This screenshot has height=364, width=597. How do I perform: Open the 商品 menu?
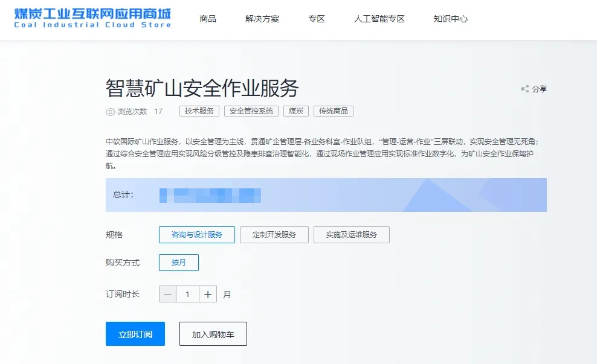point(208,19)
